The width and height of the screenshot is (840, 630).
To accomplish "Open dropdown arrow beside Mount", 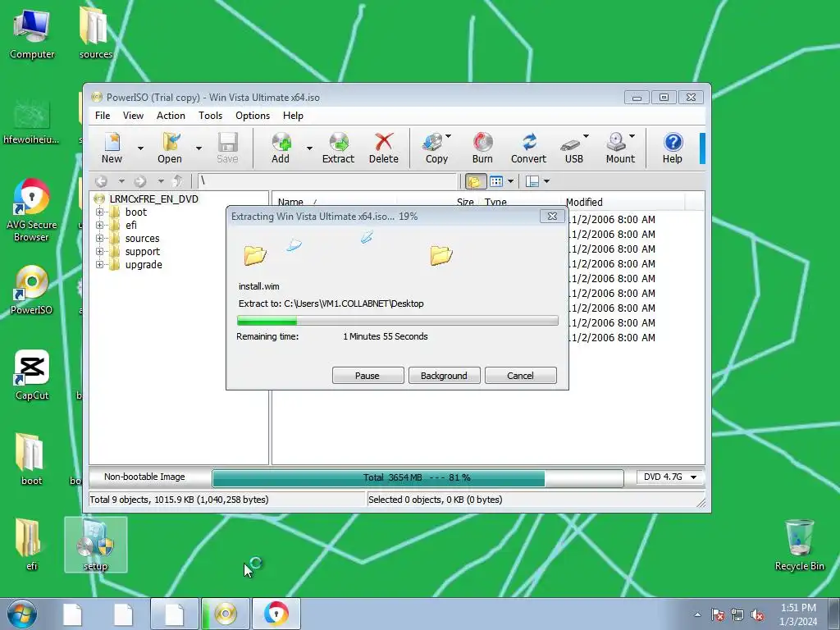I will [632, 136].
